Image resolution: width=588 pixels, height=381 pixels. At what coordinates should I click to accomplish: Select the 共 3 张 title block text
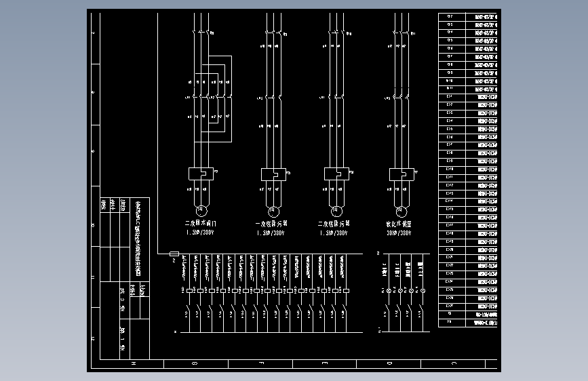(x=122, y=300)
